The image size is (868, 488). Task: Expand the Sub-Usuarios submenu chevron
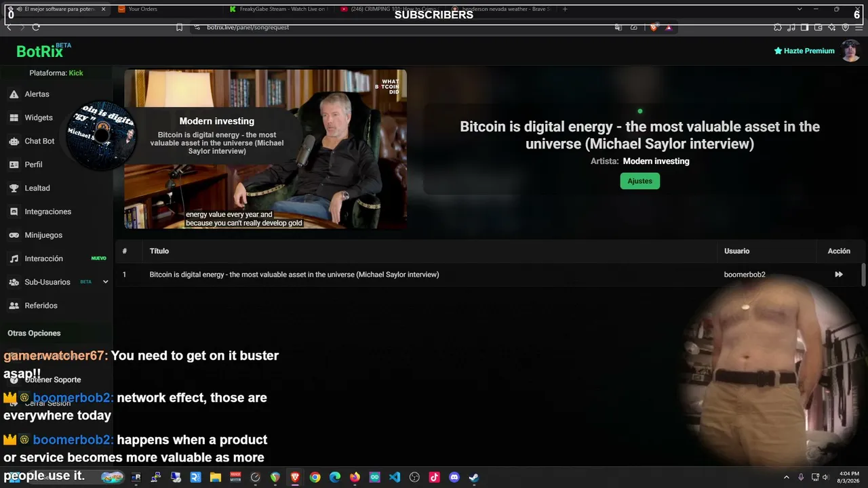pos(105,282)
